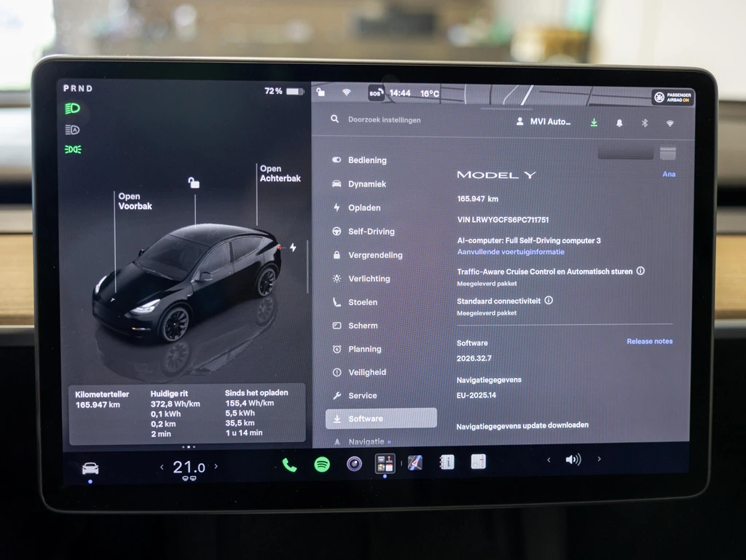746x560 pixels.
Task: Increase cabin temperature with the right arrow
Action: [216, 466]
